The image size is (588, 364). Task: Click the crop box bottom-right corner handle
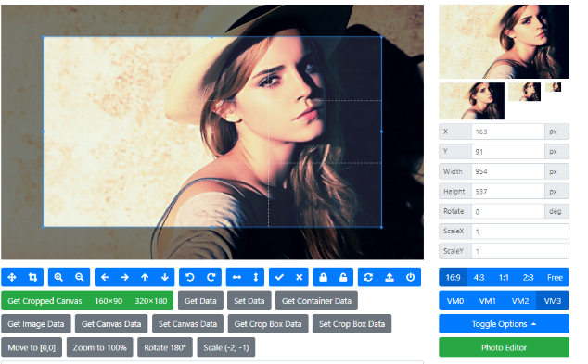(x=381, y=227)
